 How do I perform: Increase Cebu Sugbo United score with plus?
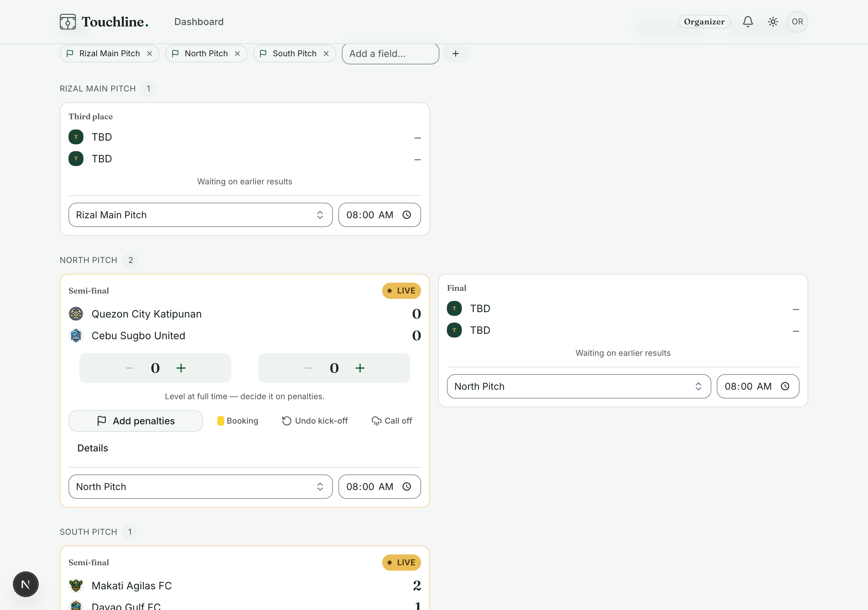click(x=360, y=368)
